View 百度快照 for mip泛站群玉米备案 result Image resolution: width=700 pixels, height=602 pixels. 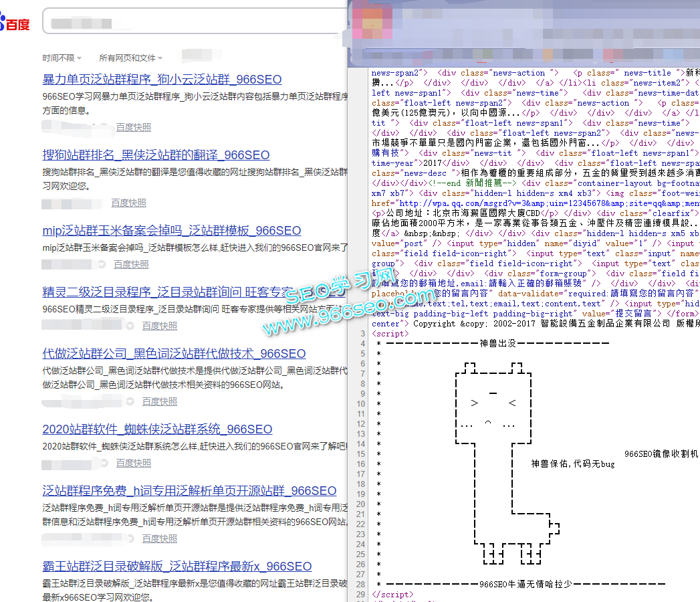[x=131, y=264]
